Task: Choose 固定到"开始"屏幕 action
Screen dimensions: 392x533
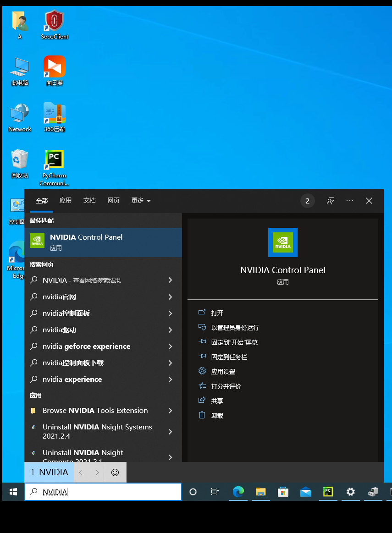Action: pos(228,342)
